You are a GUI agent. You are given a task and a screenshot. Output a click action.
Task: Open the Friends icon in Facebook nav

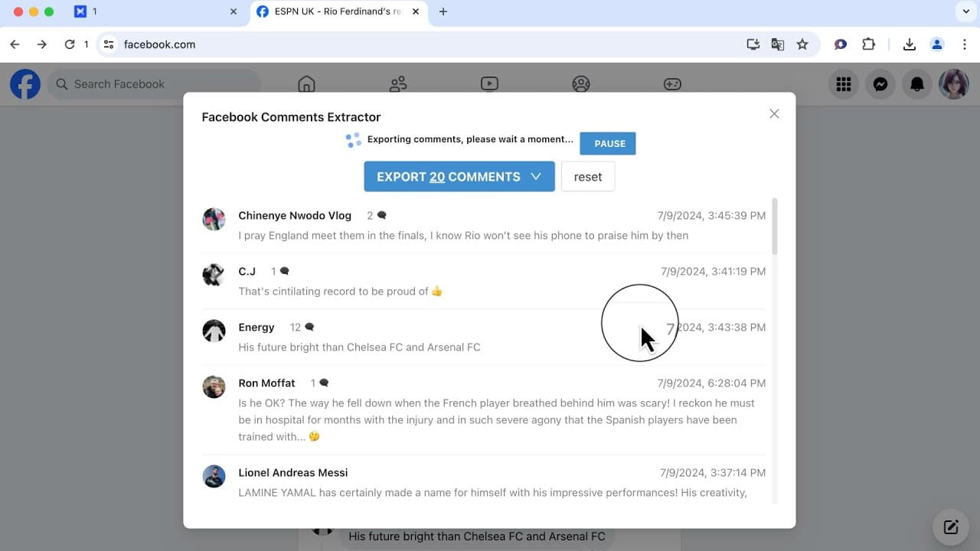[x=398, y=84]
